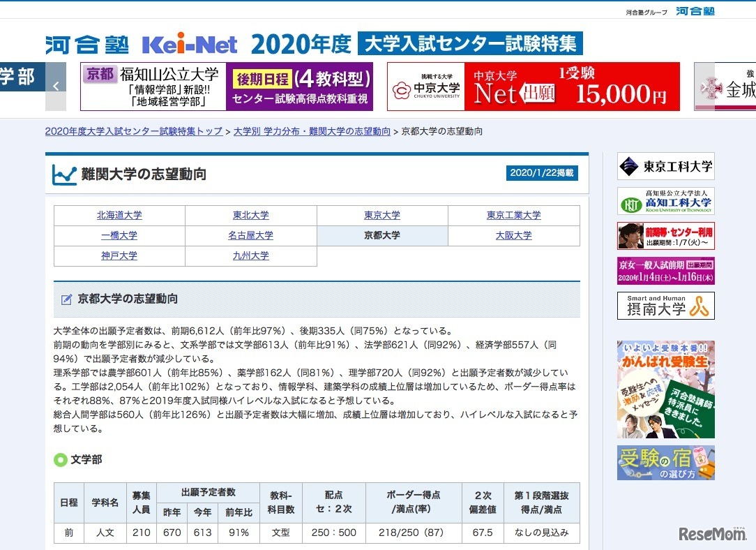Click the line-graph icon beside 難関大学の志望動向
Screen dimensions: 756x550
[63, 173]
